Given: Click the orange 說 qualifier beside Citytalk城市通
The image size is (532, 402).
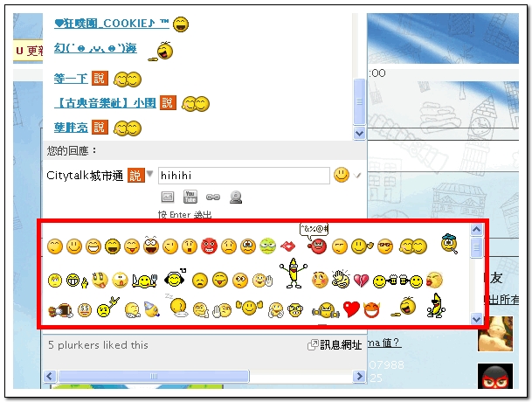Looking at the screenshot, I should click(x=136, y=175).
